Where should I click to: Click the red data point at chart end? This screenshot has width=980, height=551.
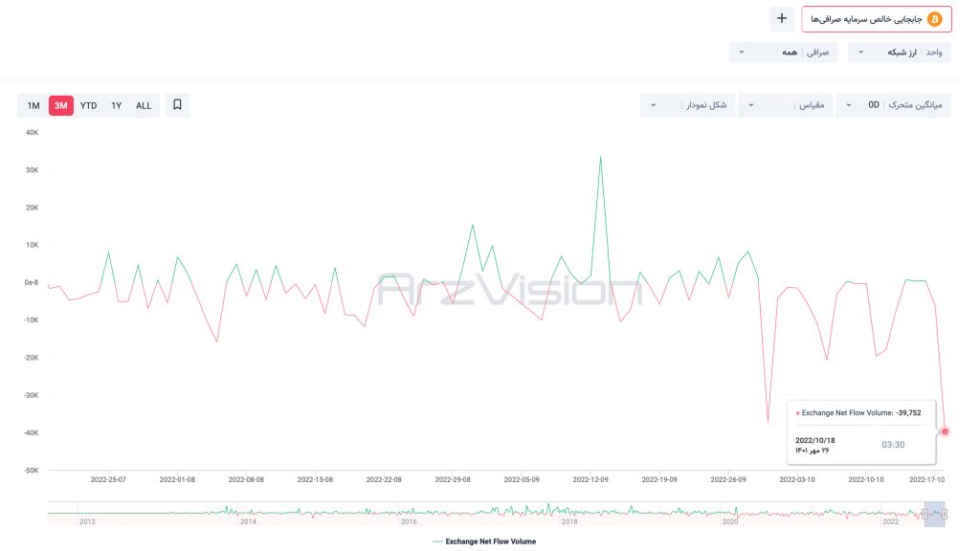coord(945,431)
